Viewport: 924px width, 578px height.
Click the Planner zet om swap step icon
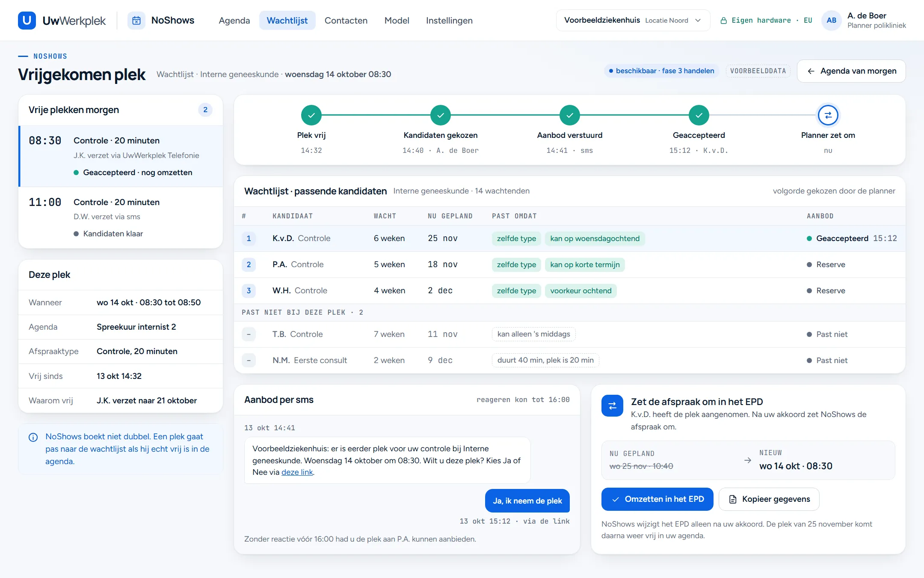pos(828,115)
